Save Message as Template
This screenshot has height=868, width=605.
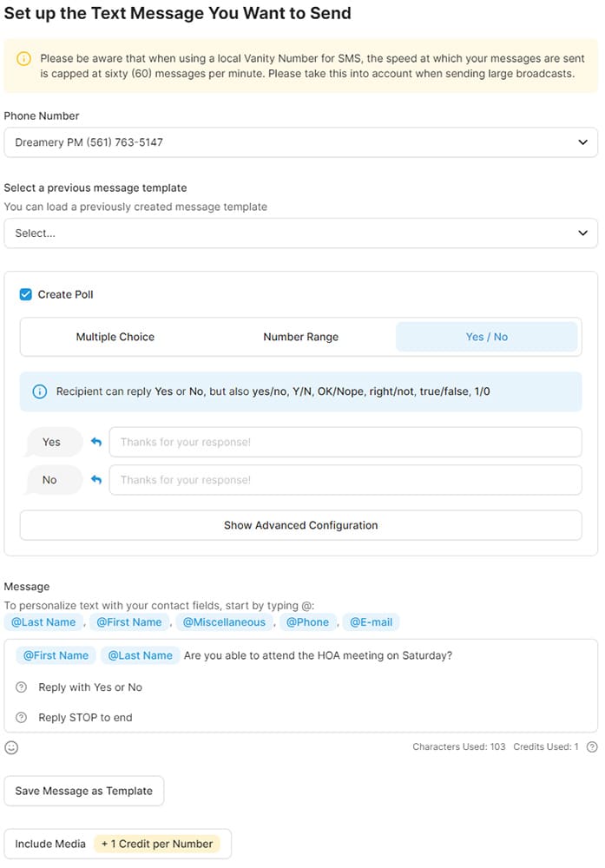click(84, 791)
